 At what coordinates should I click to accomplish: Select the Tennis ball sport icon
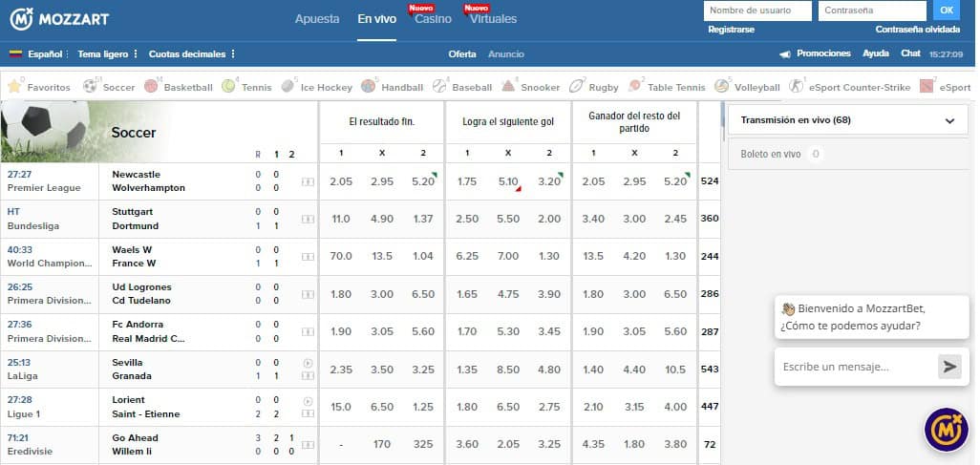[x=228, y=86]
